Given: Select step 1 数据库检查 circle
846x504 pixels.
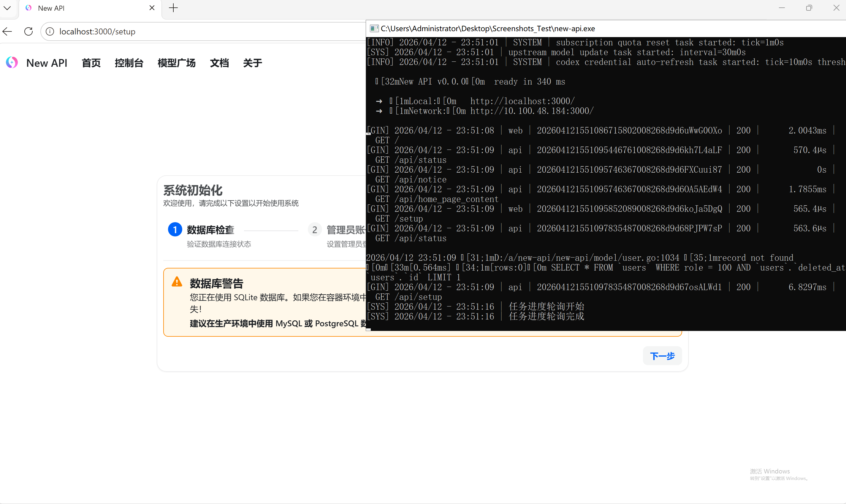Looking at the screenshot, I should pos(175,230).
